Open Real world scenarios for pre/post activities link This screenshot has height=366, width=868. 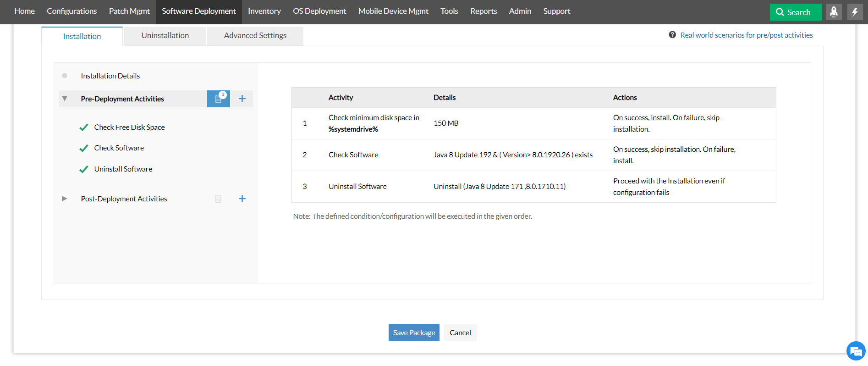746,35
